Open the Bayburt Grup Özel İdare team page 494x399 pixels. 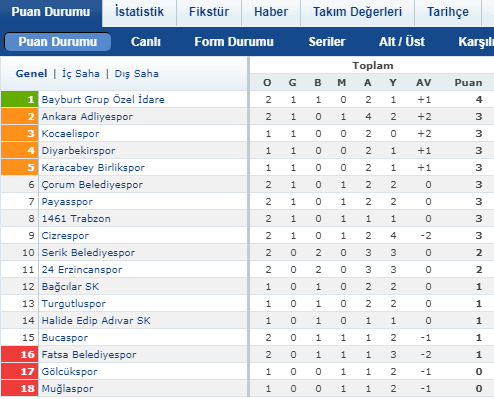click(x=103, y=99)
